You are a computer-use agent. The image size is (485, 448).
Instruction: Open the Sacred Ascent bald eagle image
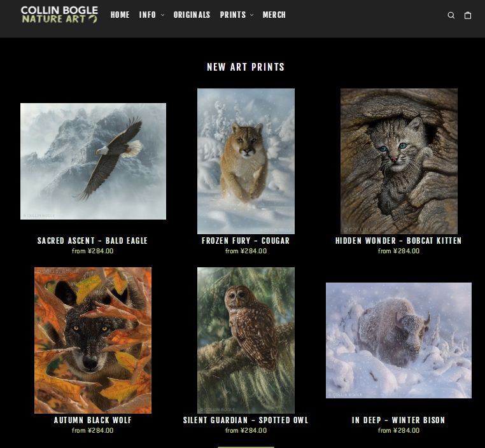click(93, 161)
